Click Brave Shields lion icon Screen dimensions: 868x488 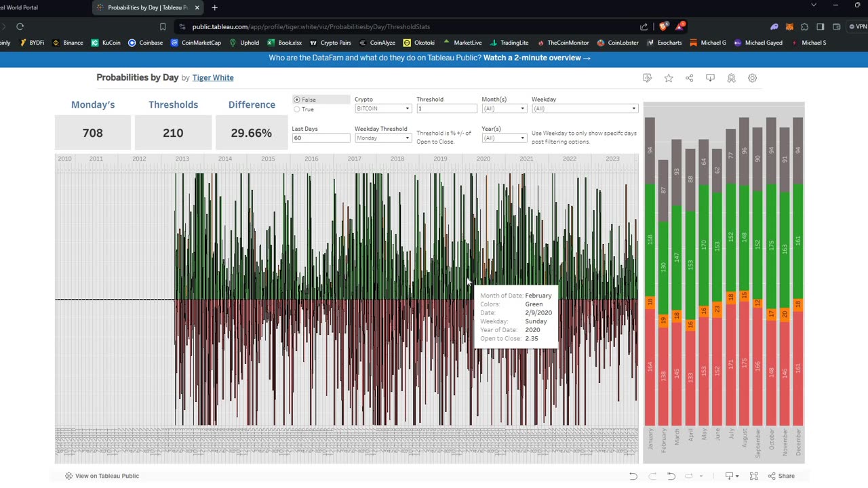pyautogui.click(x=663, y=26)
